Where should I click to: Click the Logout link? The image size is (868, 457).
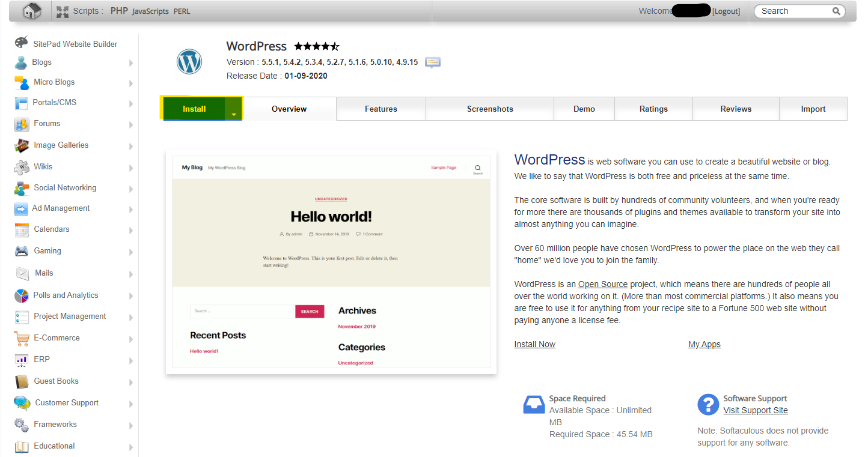(x=726, y=11)
